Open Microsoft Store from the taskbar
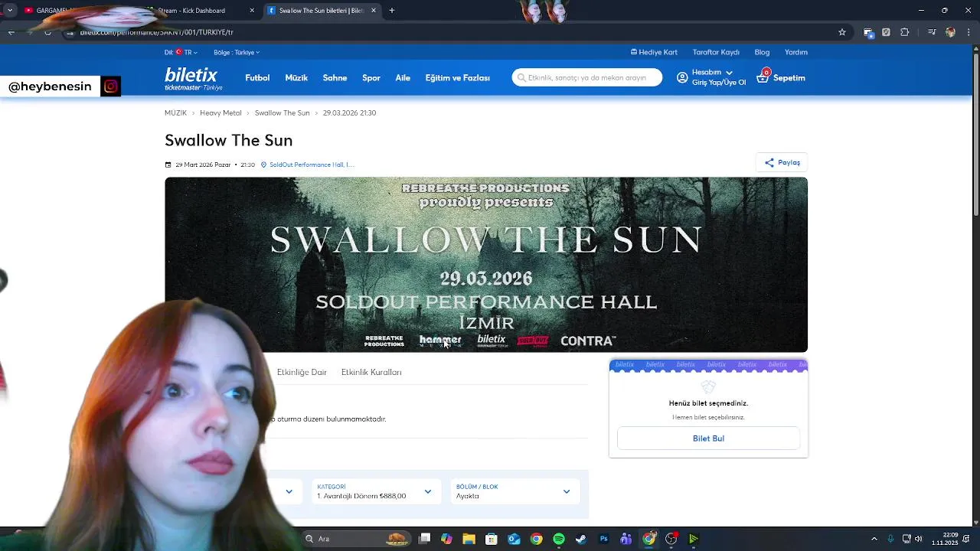 point(492,539)
